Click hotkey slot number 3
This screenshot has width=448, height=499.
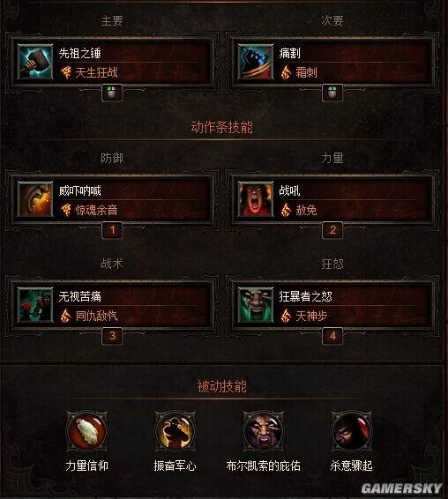[112, 336]
